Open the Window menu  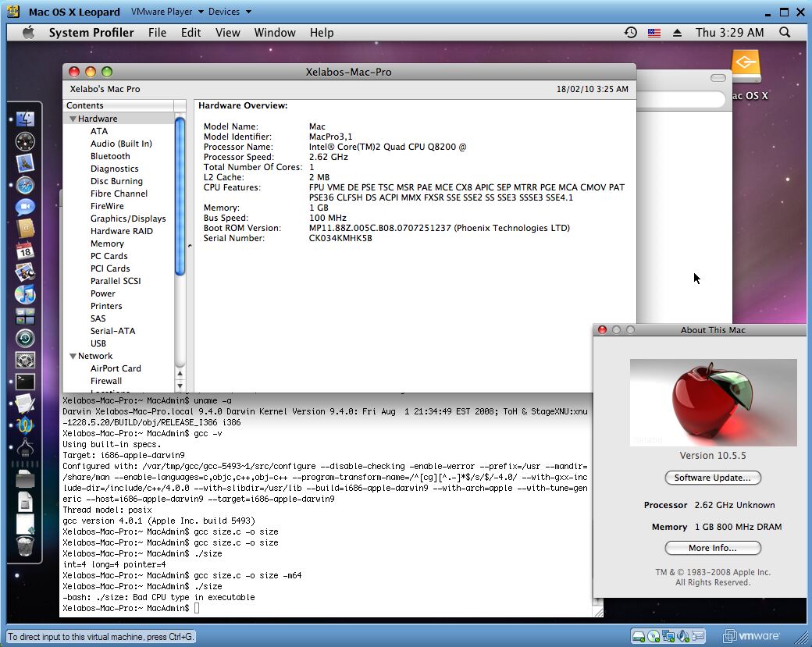point(275,33)
